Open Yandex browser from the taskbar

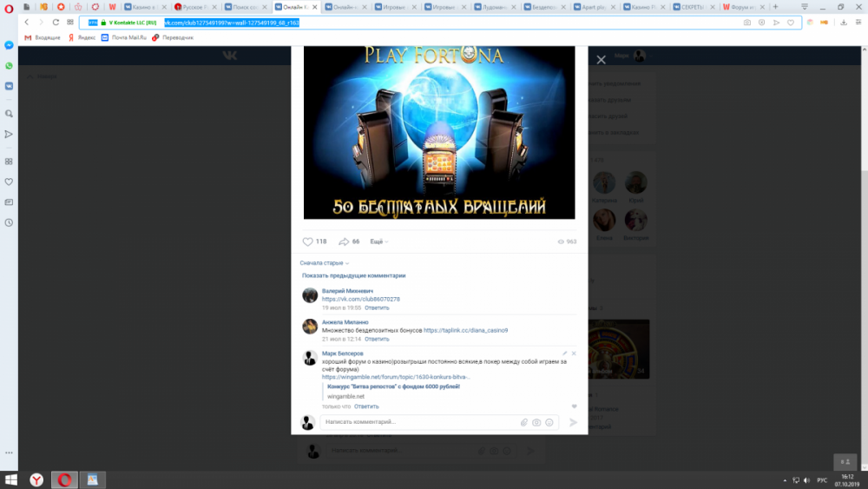pyautogui.click(x=36, y=479)
